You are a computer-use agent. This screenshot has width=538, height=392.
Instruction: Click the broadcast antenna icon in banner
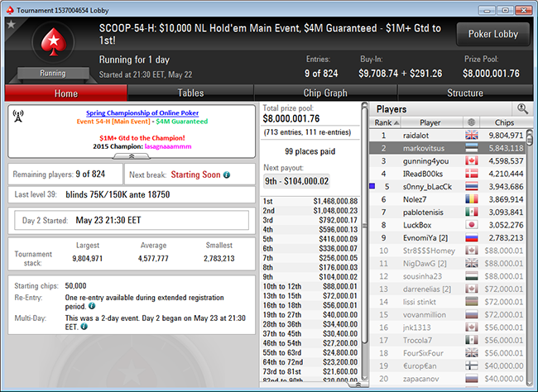click(19, 116)
